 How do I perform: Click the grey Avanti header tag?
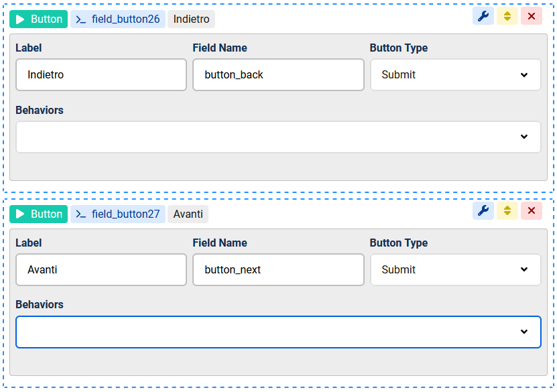[x=188, y=214]
